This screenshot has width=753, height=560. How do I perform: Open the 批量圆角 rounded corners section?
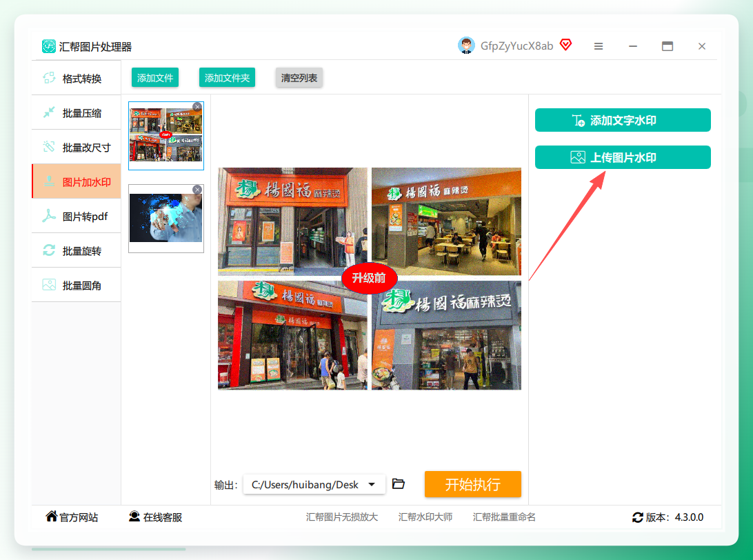77,286
